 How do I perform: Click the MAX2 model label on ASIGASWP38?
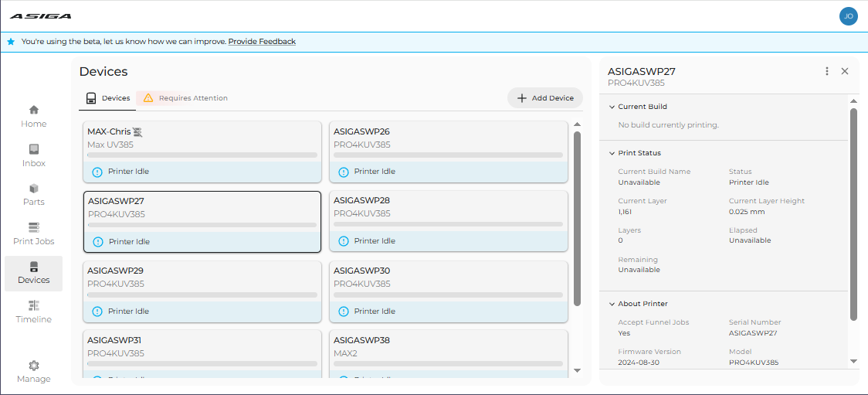[x=347, y=353]
